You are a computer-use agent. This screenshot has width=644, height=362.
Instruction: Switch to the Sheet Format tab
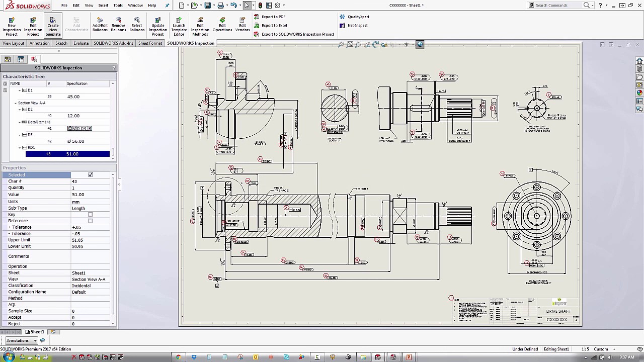(x=150, y=43)
